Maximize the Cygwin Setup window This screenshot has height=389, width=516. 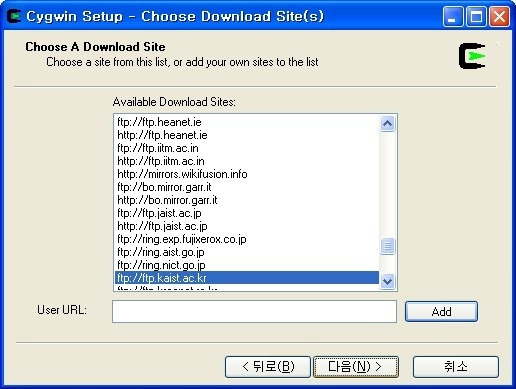(x=476, y=16)
